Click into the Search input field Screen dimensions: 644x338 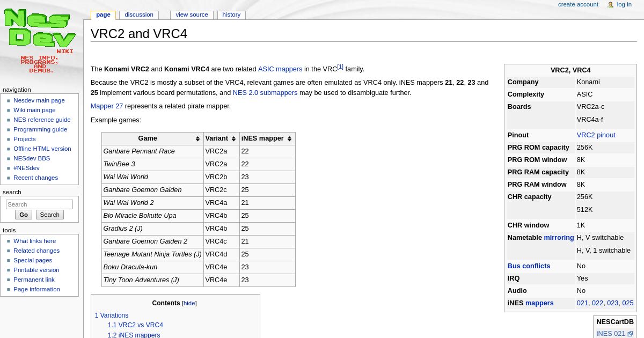pos(39,204)
